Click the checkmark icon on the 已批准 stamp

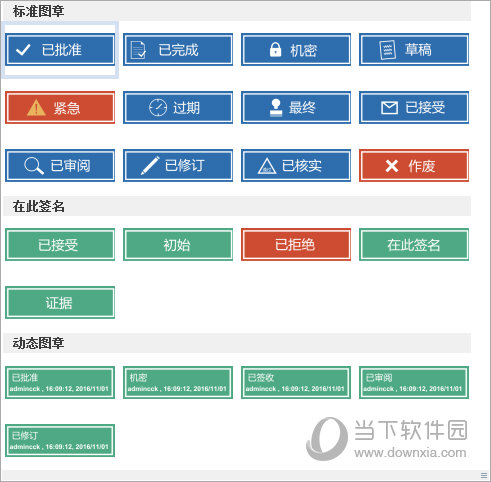pos(23,50)
